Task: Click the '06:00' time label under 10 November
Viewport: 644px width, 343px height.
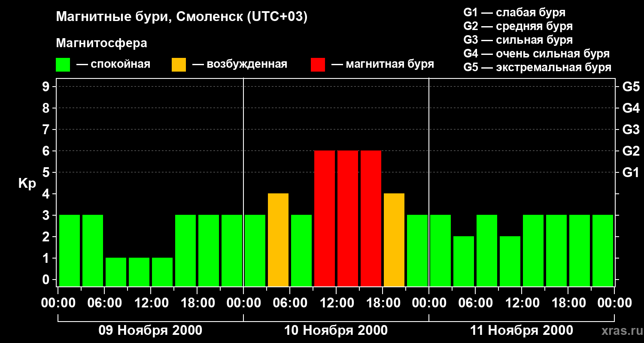Action: pyautogui.click(x=290, y=303)
